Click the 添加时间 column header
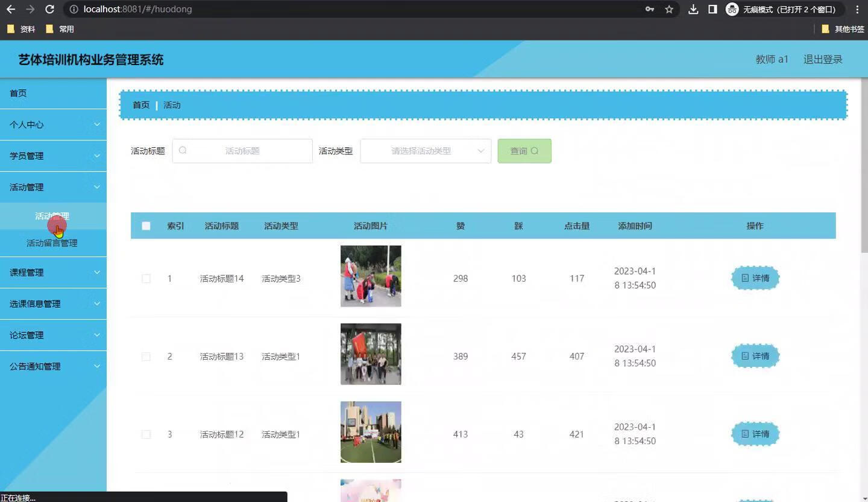This screenshot has height=502, width=868. click(635, 226)
